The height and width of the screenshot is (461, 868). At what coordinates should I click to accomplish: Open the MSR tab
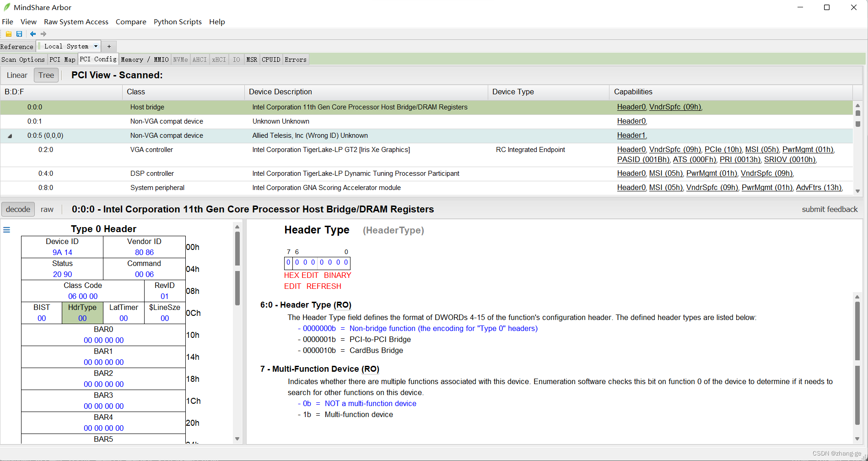click(252, 60)
